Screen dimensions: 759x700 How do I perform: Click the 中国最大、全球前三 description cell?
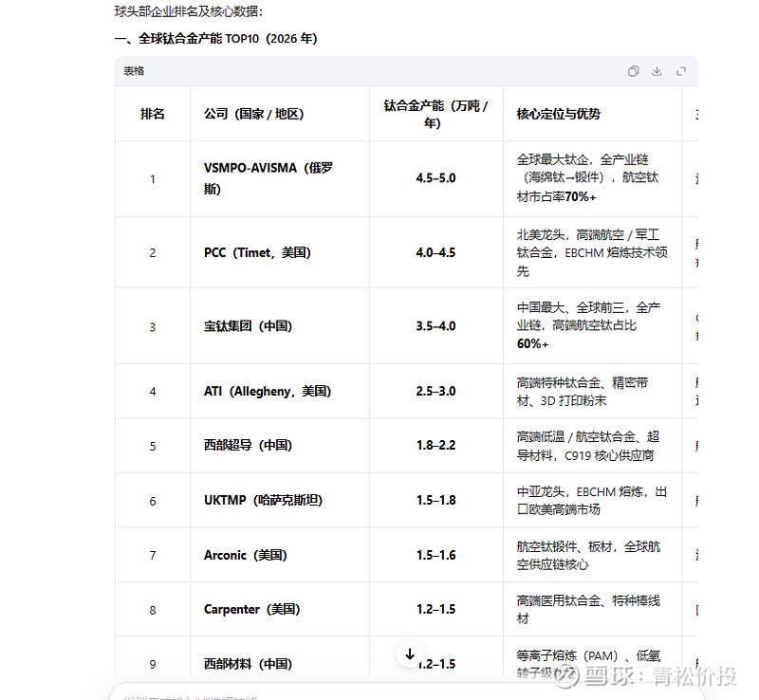(x=592, y=326)
